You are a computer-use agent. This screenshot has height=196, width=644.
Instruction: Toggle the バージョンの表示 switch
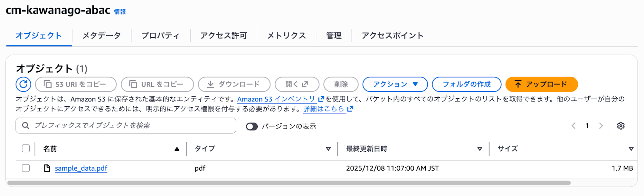tap(252, 126)
